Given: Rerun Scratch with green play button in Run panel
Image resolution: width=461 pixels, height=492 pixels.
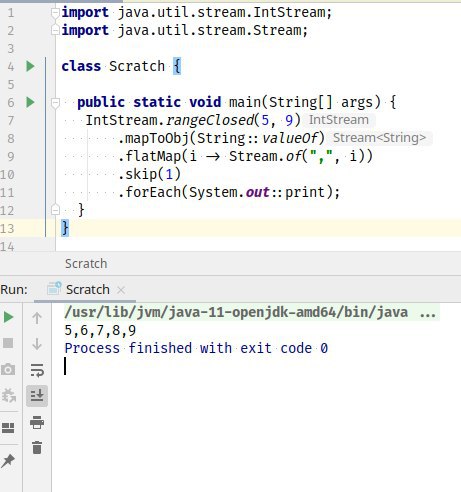Looking at the screenshot, I should (x=8, y=317).
